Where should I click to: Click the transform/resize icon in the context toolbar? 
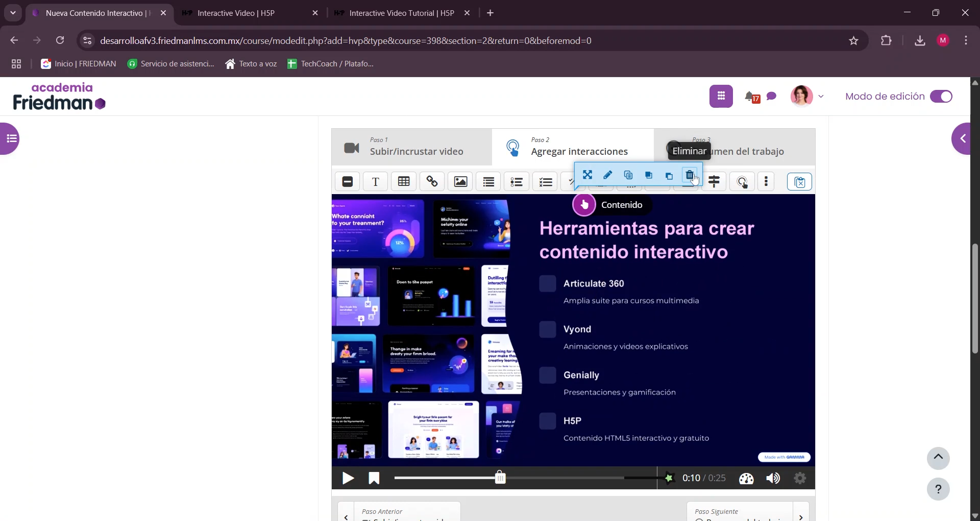coord(587,176)
